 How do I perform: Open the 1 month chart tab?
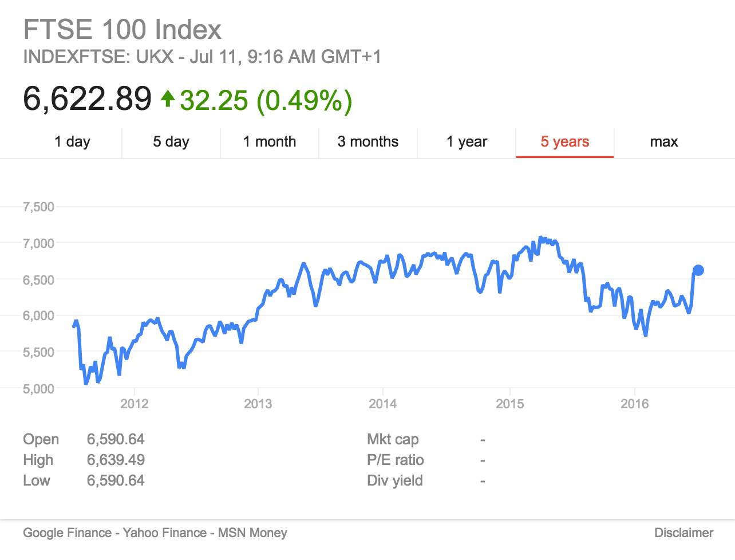(270, 142)
